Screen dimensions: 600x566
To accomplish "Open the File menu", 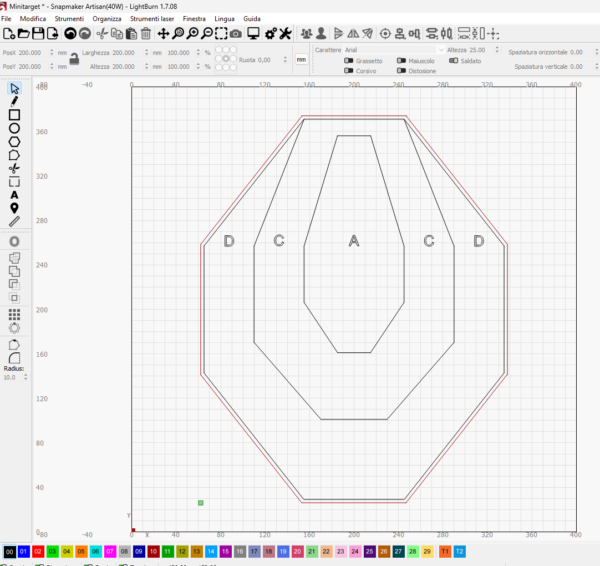I will click(6, 19).
